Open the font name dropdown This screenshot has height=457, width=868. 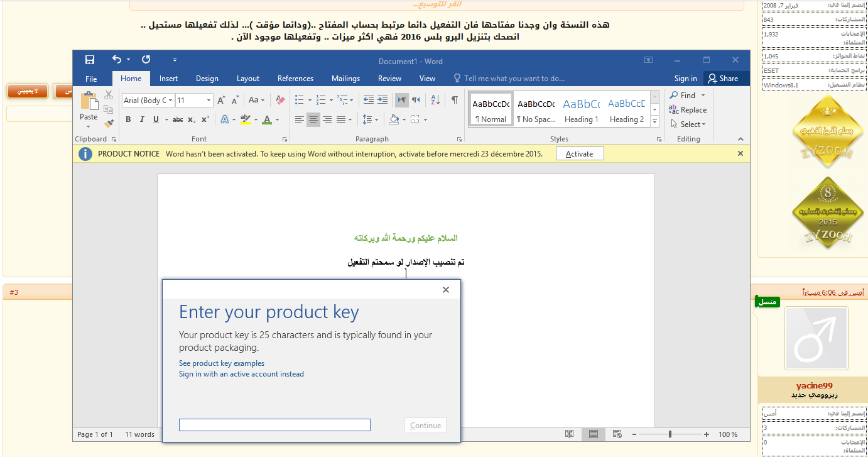coord(170,101)
